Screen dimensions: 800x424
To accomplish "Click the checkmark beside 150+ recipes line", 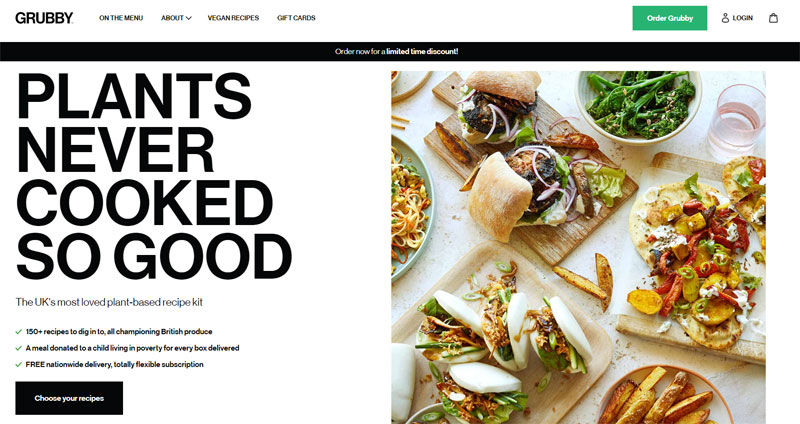I will (19, 332).
